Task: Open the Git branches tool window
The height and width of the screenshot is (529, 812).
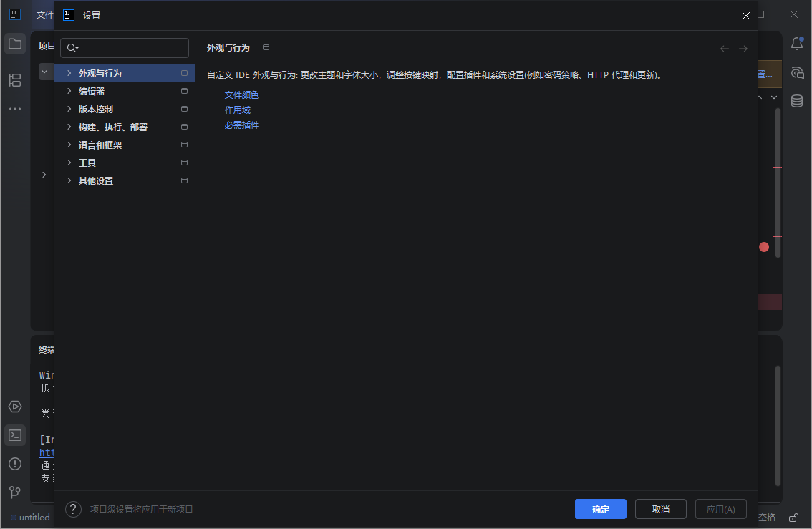Action: [14, 492]
